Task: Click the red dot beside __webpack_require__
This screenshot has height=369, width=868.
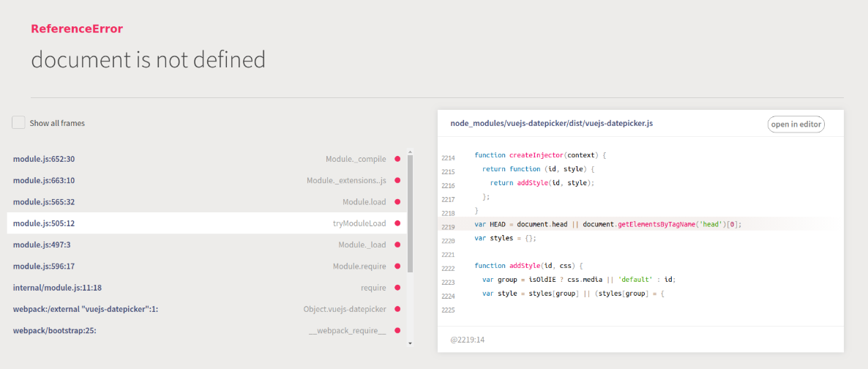Action: (397, 331)
